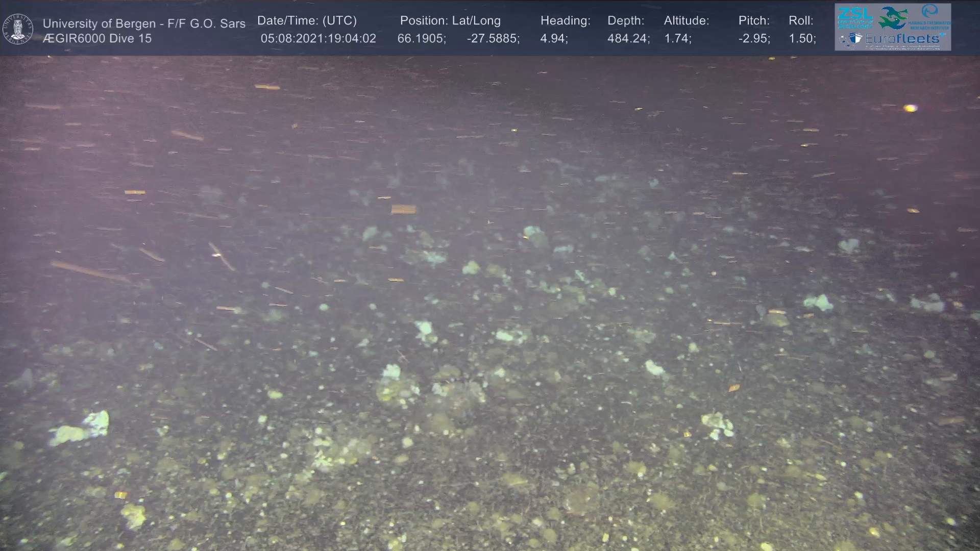Image resolution: width=980 pixels, height=551 pixels.
Task: Click the Date/Time: (UTC) heading
Action: [307, 20]
